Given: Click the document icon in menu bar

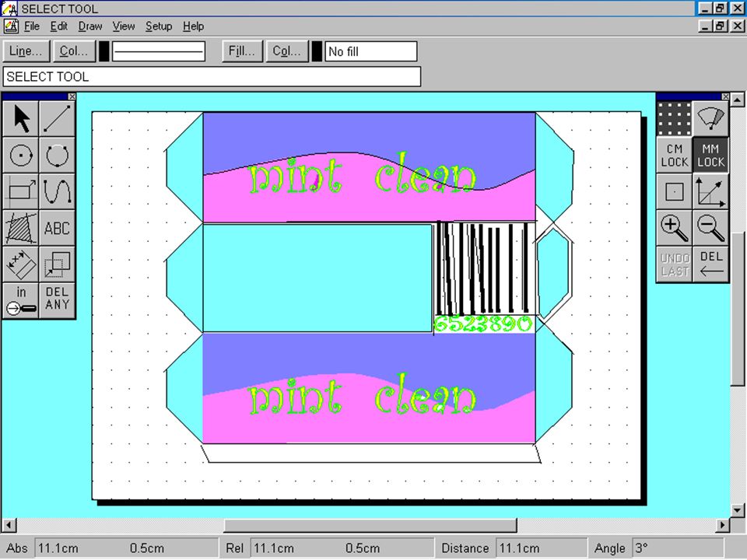Looking at the screenshot, I should click(x=11, y=26).
